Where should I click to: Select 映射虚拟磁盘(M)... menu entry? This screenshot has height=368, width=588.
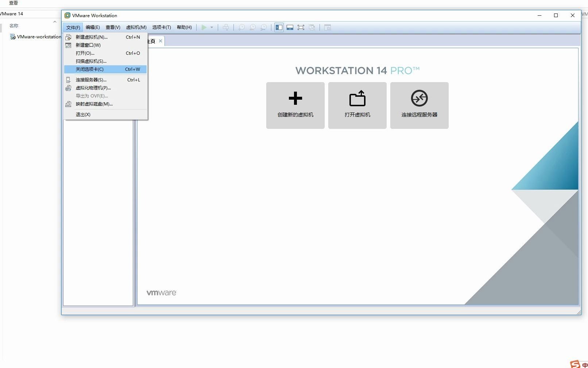[105, 104]
